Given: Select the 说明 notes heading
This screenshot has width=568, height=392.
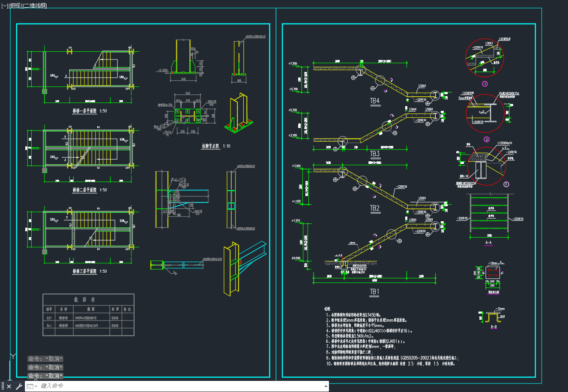Looking at the screenshot, I should pyautogui.click(x=327, y=309).
